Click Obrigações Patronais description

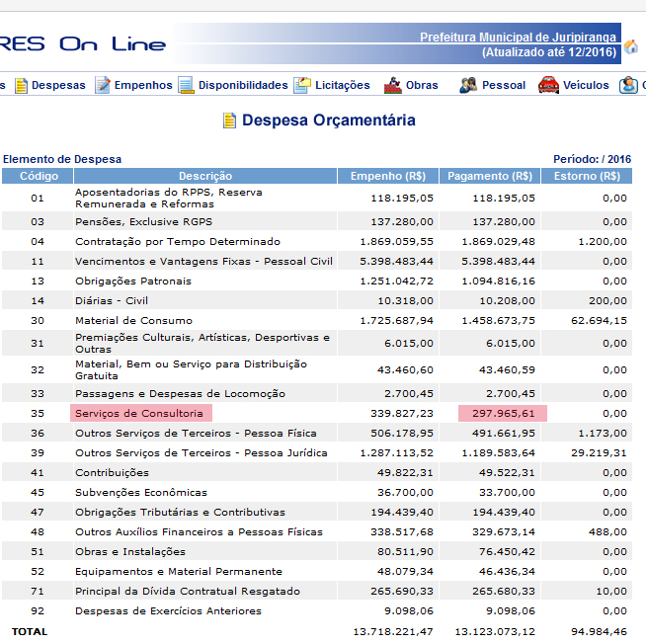click(x=133, y=281)
